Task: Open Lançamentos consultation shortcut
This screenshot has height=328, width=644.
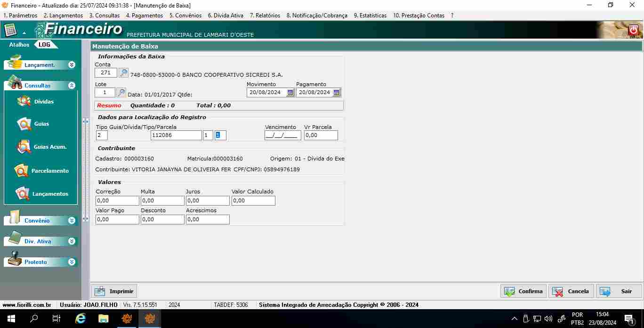Action: pos(41,194)
